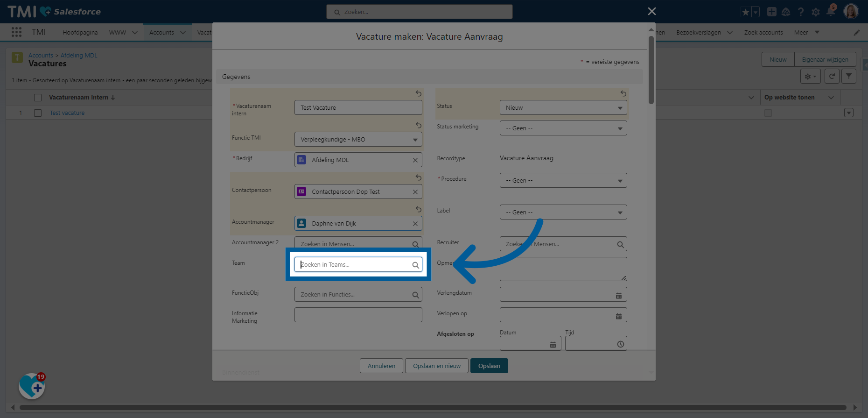Open the Status dropdown showing Nieuw
868x418 pixels.
pyautogui.click(x=563, y=107)
